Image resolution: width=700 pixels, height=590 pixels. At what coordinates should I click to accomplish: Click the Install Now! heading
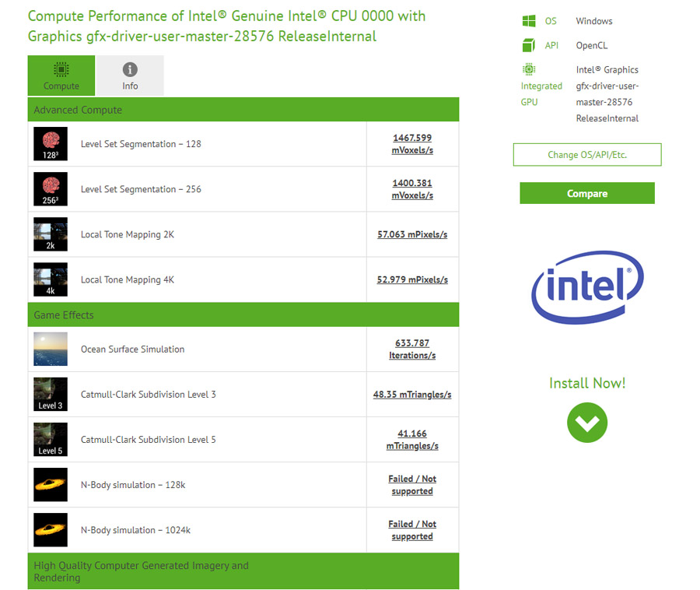pyautogui.click(x=587, y=383)
